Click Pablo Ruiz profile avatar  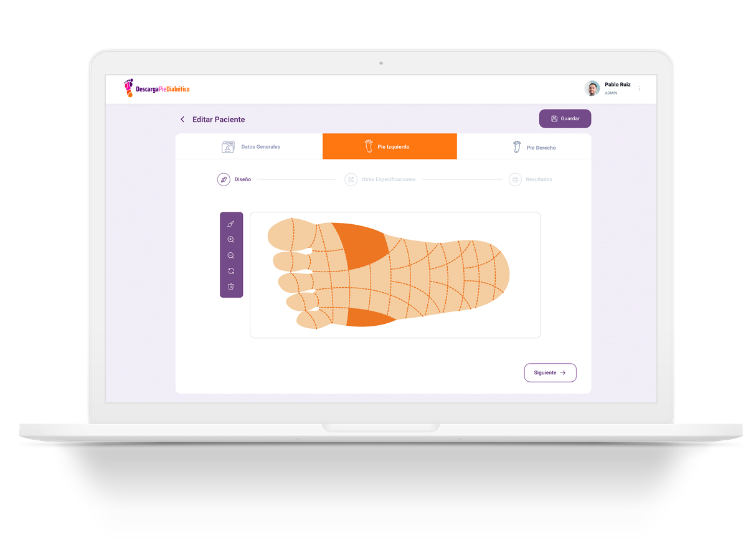592,88
